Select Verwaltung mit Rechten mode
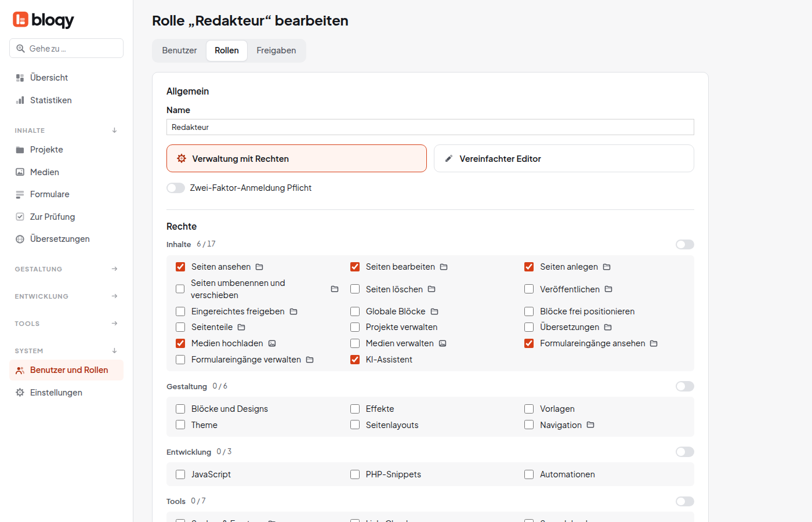 296,158
